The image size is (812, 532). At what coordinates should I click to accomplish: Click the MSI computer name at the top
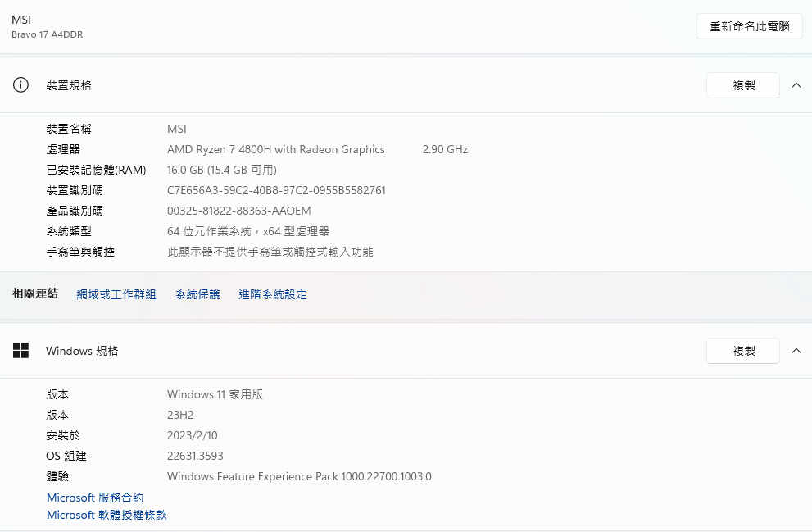(20, 20)
